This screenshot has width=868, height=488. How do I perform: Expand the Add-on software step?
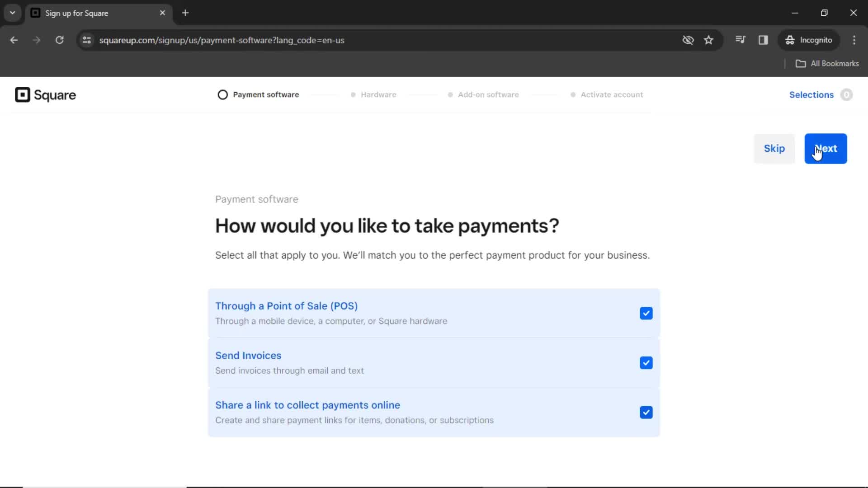click(x=488, y=95)
